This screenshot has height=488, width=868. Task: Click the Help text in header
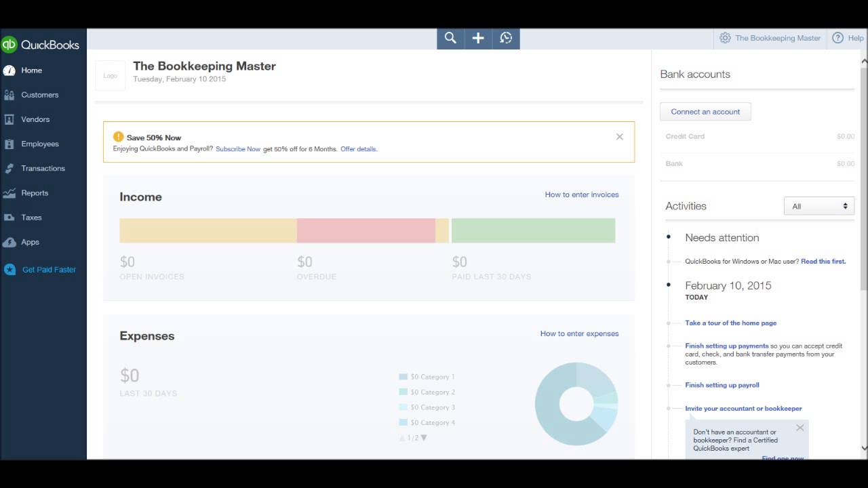(856, 38)
